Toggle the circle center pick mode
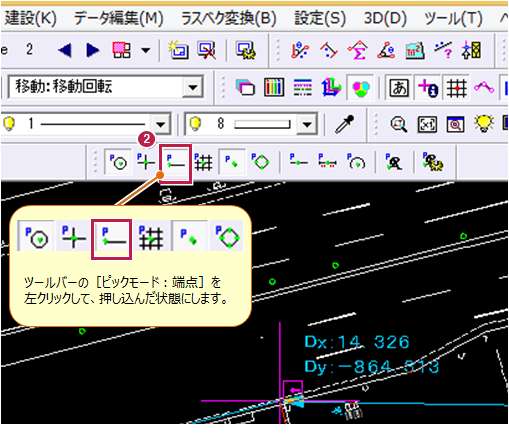 pos(118,162)
